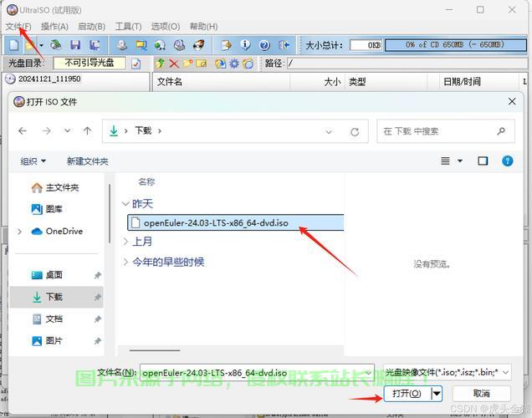Click the Make CD/DVD image icon
Viewport: 532px width, 418px height.
(121, 45)
